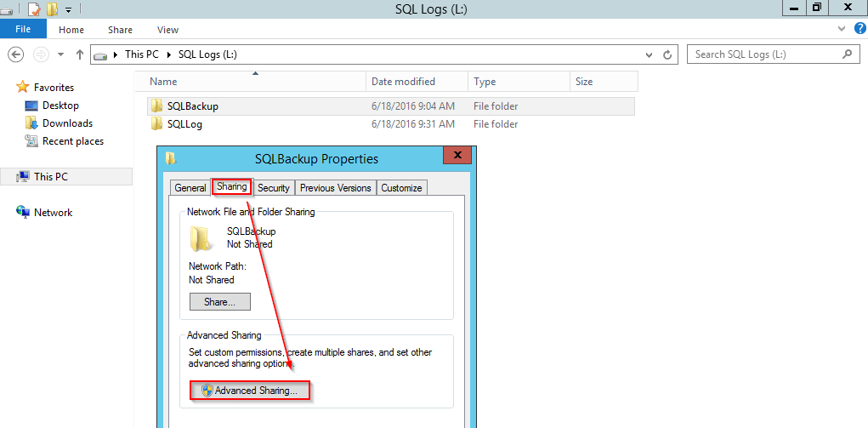Switch to Security tab in Properties
Screen dimensions: 868x428
[x=274, y=188]
